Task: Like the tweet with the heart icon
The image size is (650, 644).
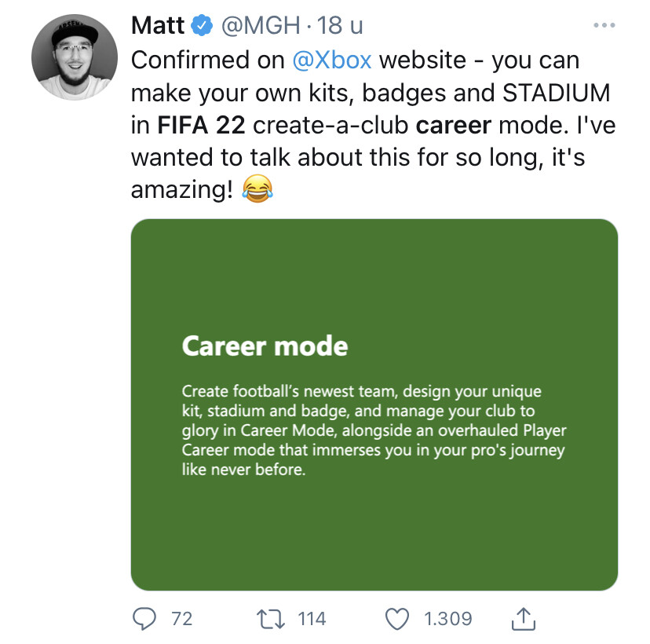Action: pyautogui.click(x=400, y=619)
